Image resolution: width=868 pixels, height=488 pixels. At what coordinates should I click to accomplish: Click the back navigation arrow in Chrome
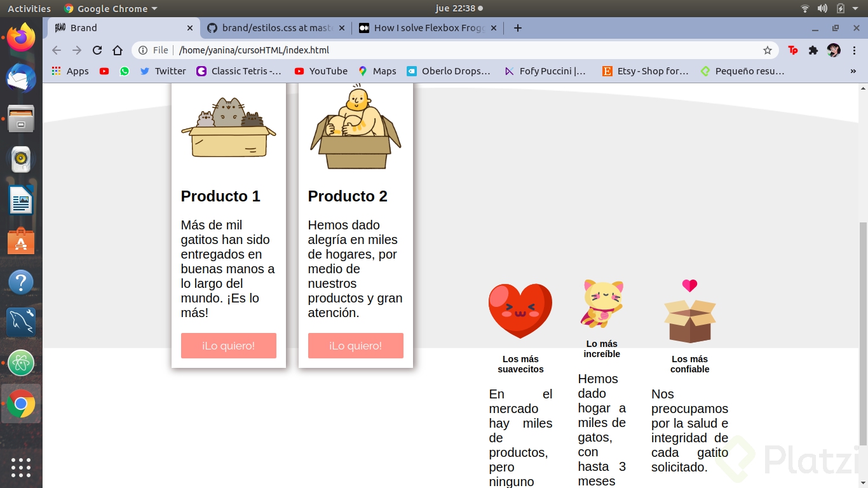point(57,50)
